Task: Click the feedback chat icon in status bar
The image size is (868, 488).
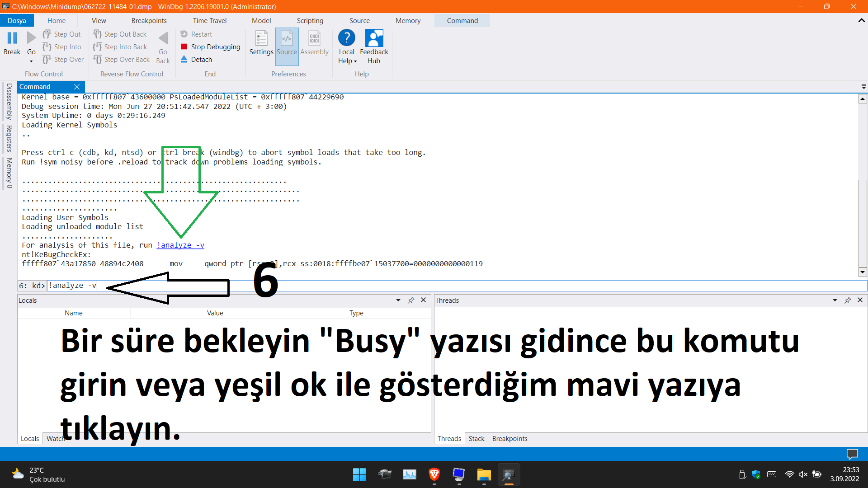Action: [x=852, y=454]
